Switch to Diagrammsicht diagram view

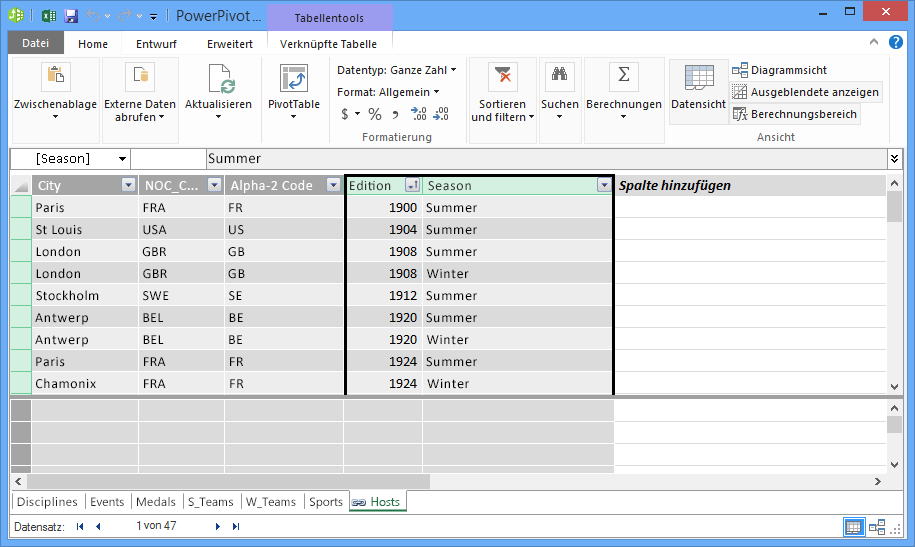(x=779, y=70)
